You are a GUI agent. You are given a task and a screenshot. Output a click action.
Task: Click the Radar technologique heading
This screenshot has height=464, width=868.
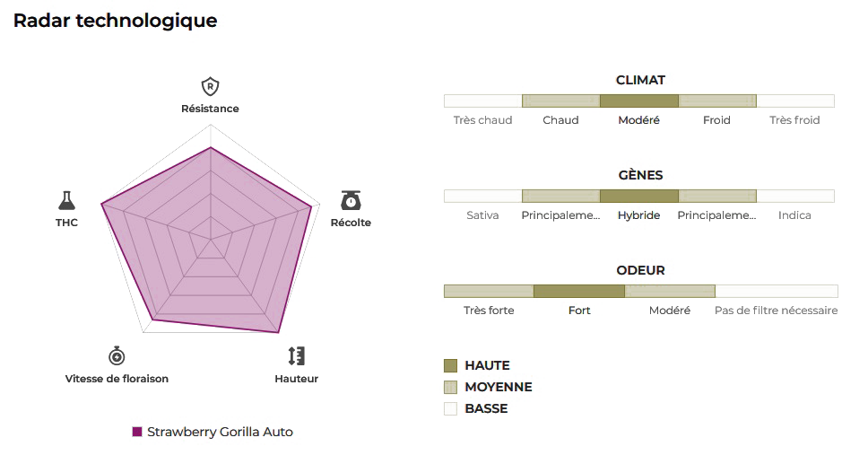pyautogui.click(x=115, y=21)
